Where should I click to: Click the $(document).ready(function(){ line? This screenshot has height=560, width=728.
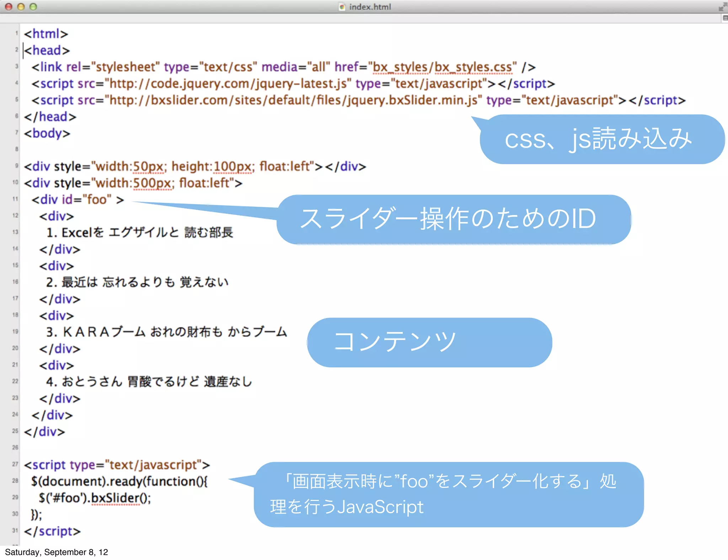tap(119, 481)
